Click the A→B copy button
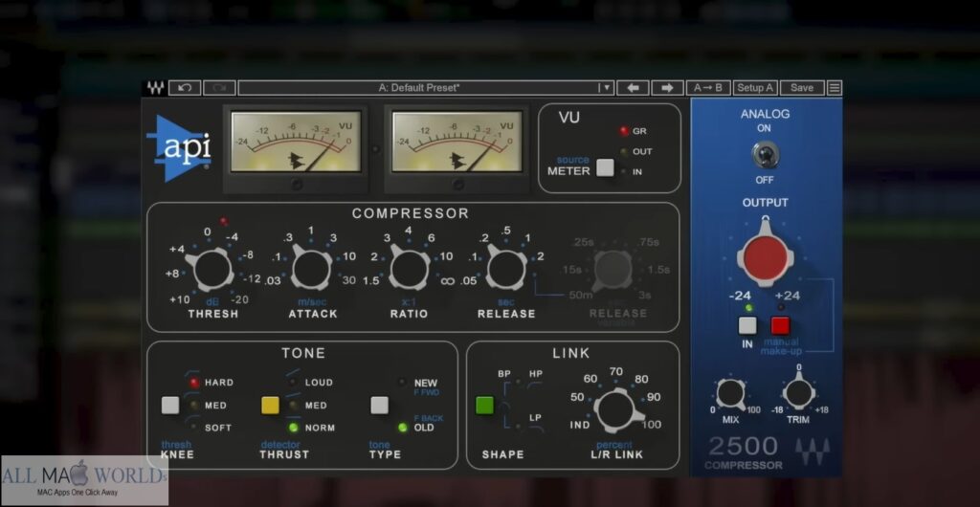 (x=708, y=88)
